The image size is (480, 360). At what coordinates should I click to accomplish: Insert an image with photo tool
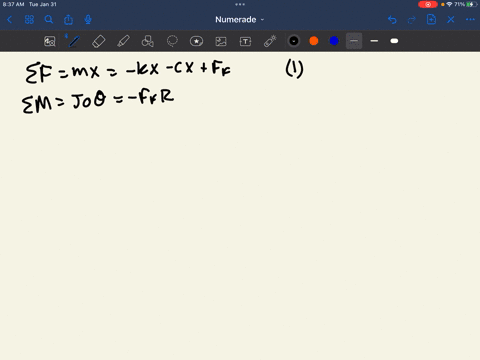(221, 41)
